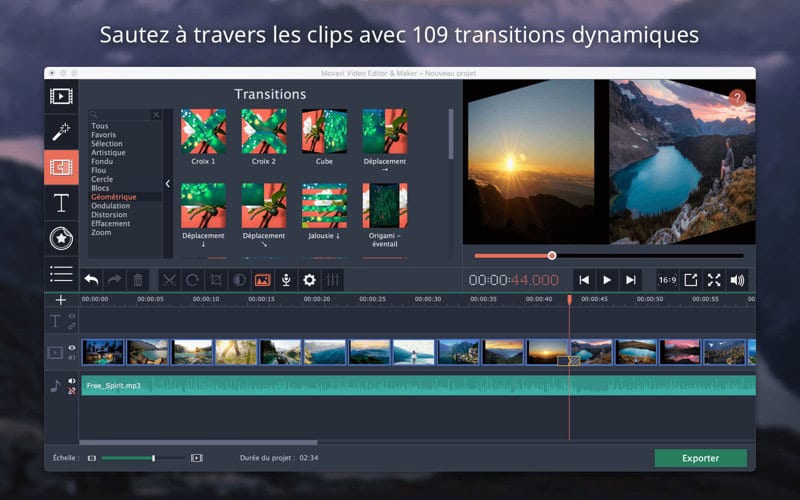The image size is (800, 500).
Task: Click the Undo arrow
Action: (x=91, y=280)
